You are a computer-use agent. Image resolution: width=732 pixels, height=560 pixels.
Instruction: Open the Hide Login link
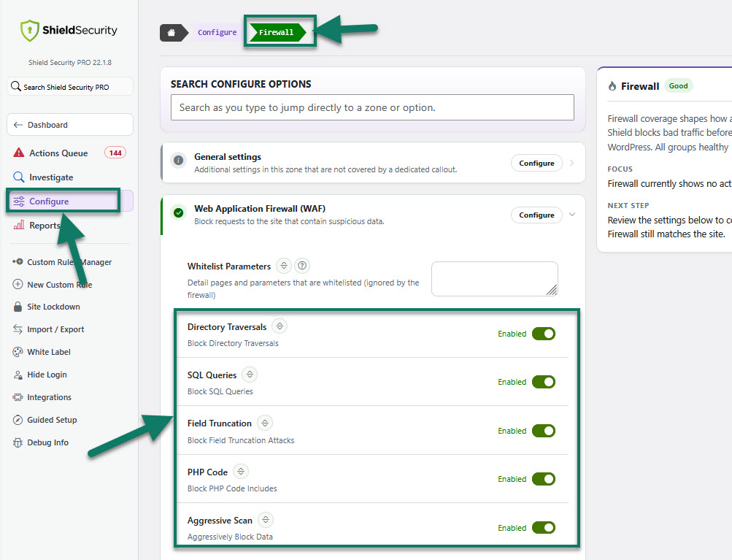[x=47, y=374]
